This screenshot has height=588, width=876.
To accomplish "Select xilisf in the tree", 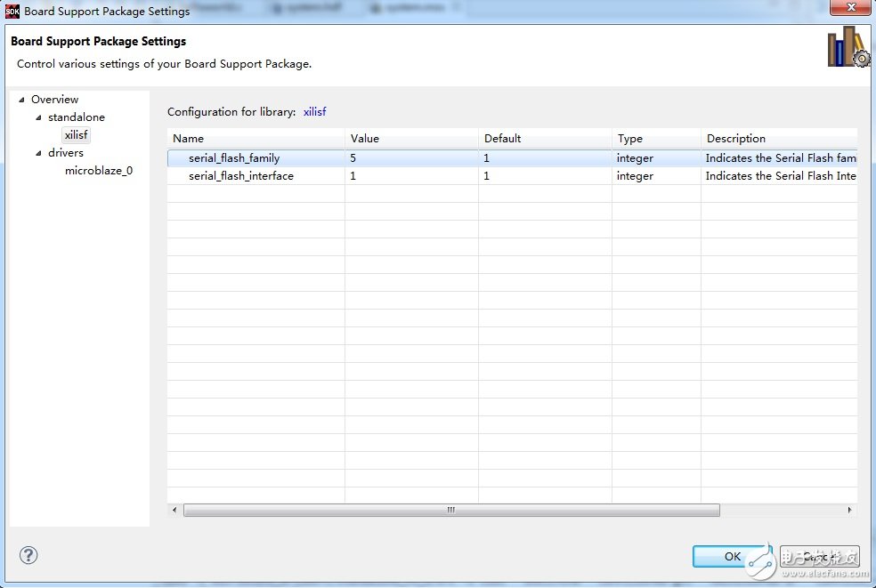I will [x=76, y=135].
